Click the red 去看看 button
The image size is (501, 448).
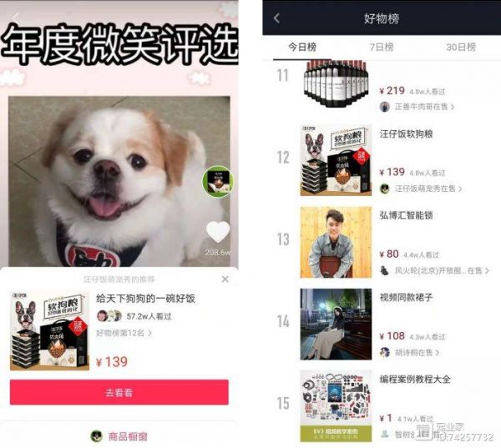(x=119, y=392)
